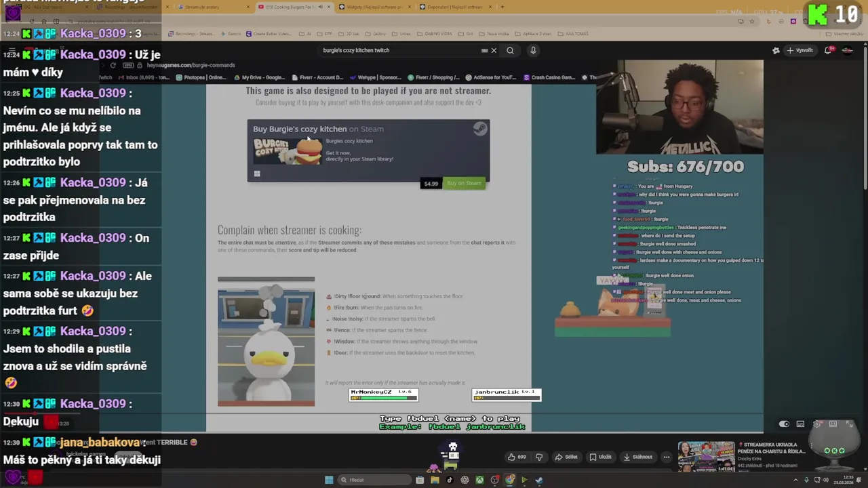Switch player to theater mode
Image resolution: width=868 pixels, height=488 pixels.
coord(833,424)
